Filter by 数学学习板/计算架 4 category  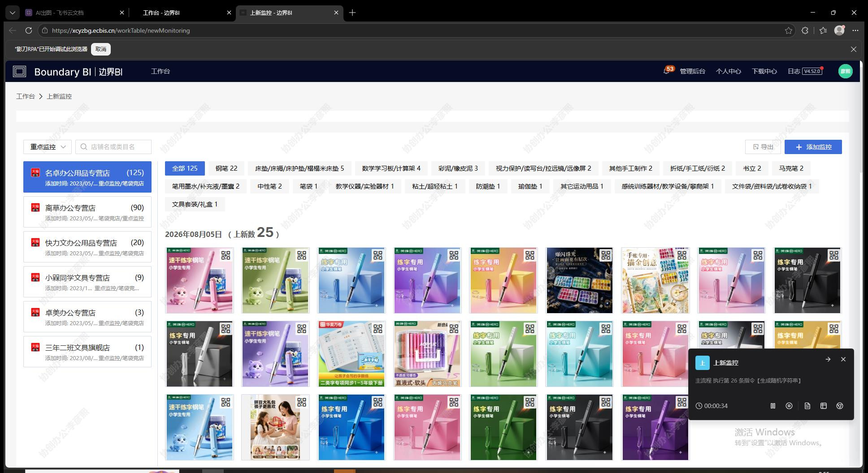pyautogui.click(x=391, y=168)
